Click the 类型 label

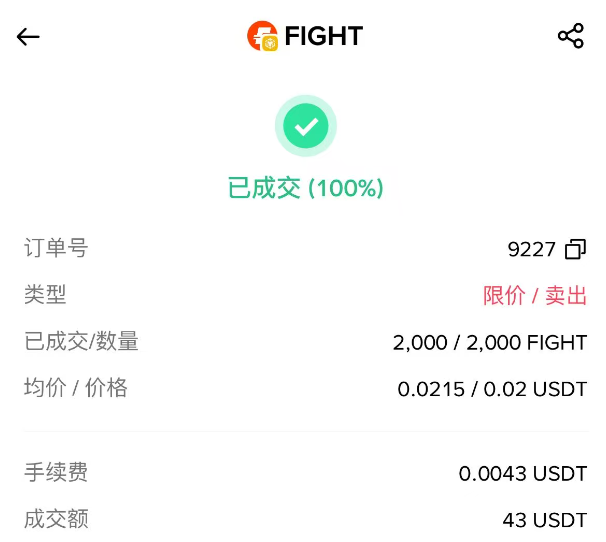coord(45,295)
